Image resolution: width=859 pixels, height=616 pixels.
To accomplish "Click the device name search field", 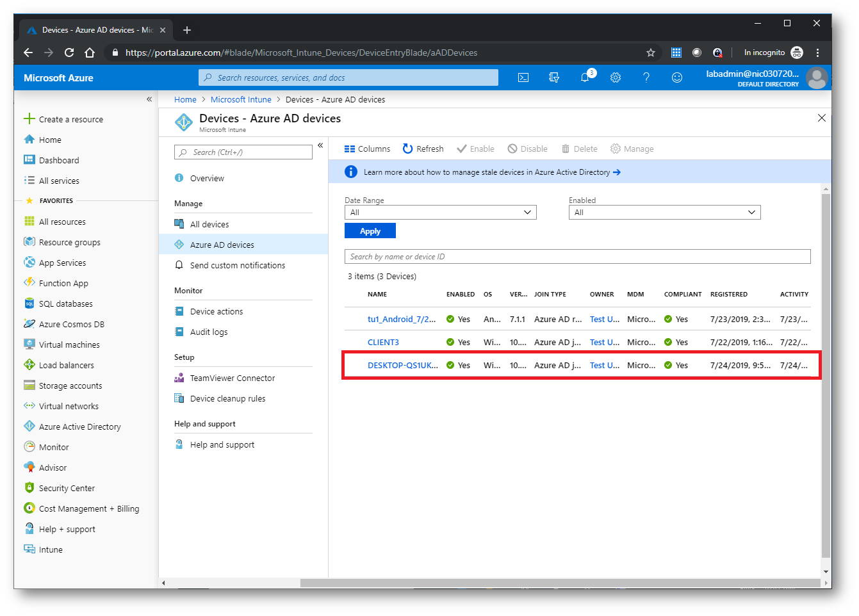I will point(578,257).
